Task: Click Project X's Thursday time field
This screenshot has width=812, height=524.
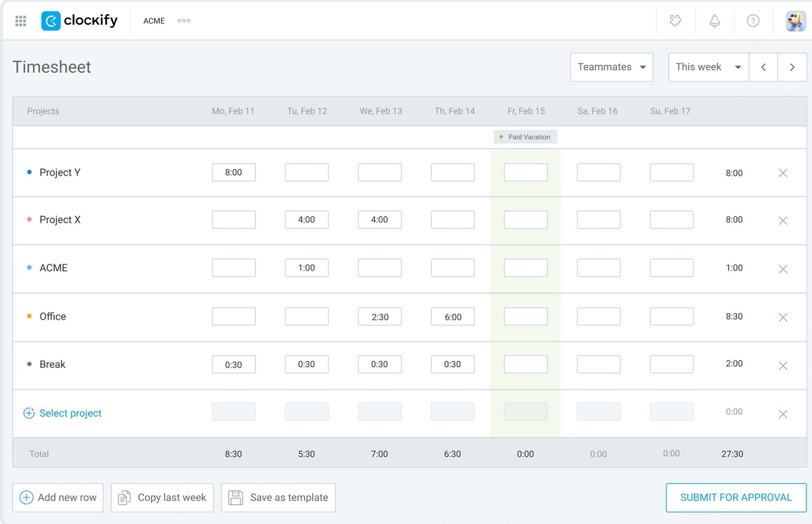Action: click(x=452, y=219)
